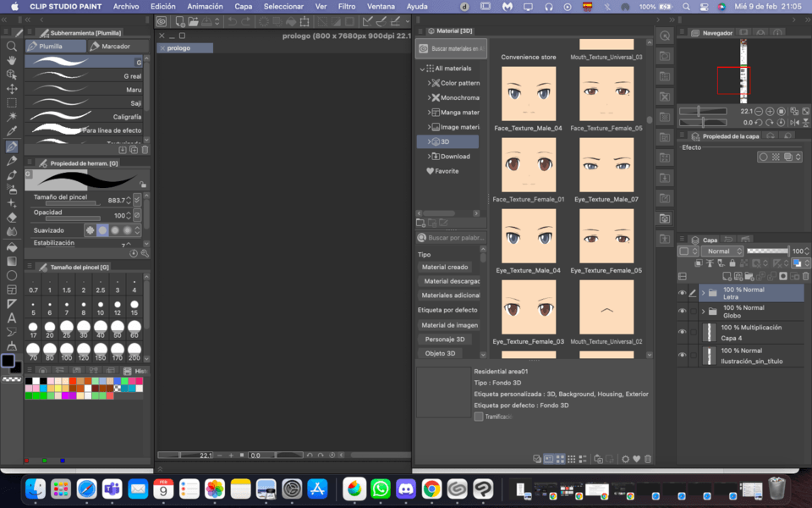
Task: Open WhatsApp from the Dock
Action: tap(381, 489)
